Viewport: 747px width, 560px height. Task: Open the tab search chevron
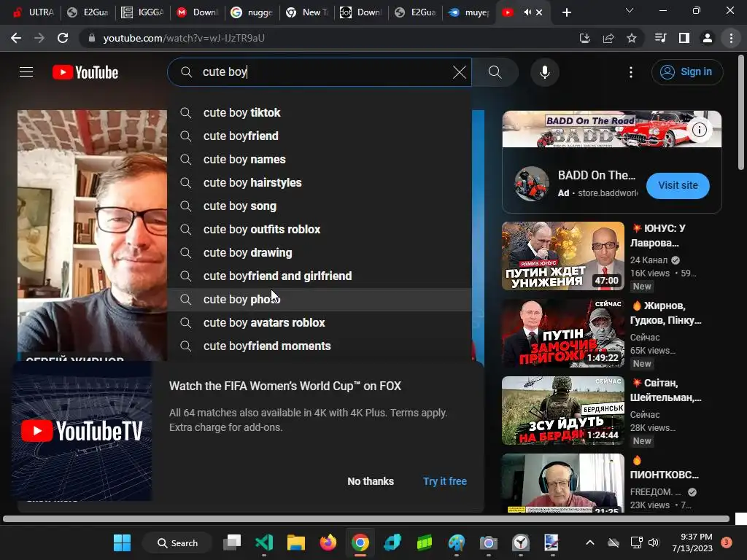pos(630,10)
